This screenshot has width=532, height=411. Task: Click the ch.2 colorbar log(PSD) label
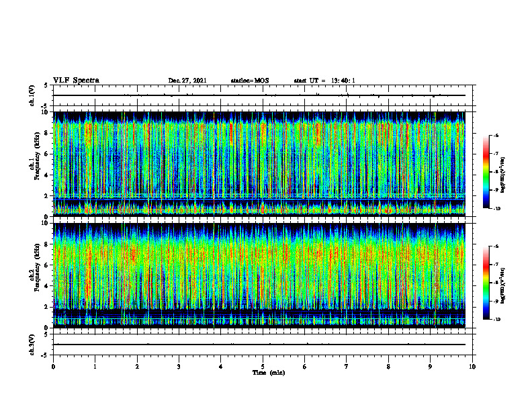point(503,286)
